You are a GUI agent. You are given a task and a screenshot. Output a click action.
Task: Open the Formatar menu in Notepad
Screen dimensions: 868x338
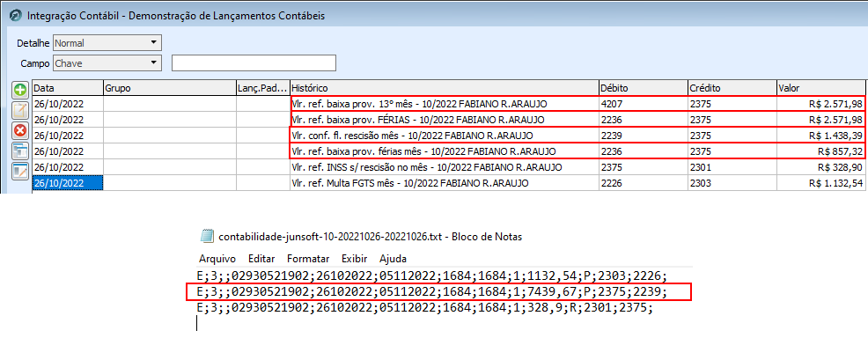coord(308,259)
